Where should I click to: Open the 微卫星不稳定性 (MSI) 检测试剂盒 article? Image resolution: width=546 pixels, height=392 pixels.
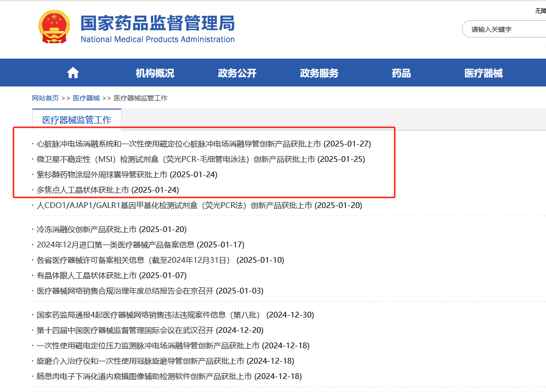(201, 159)
